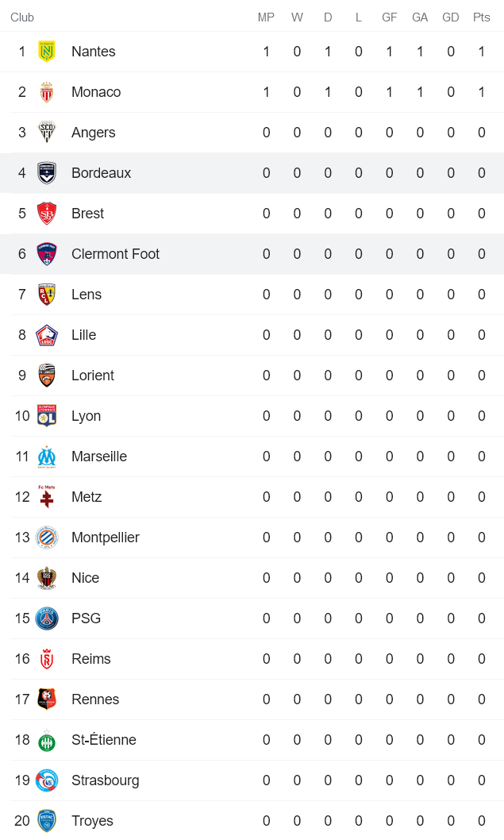Click the Troyes club crest

(x=47, y=820)
